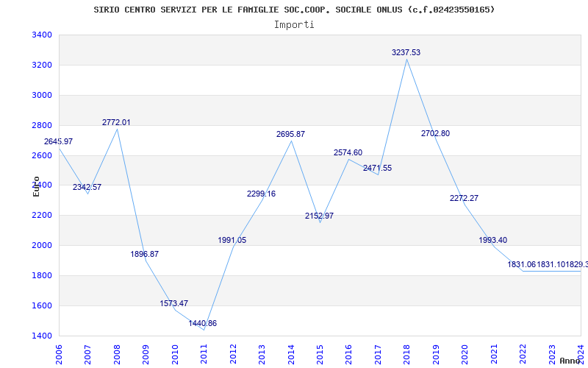
Task: Click the 2574.60 data label
Action: [x=348, y=152]
